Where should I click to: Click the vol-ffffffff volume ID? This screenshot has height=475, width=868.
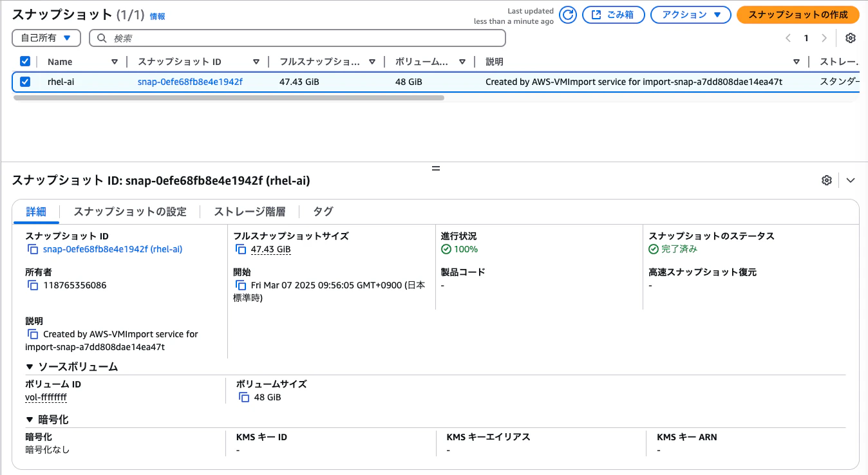click(46, 397)
